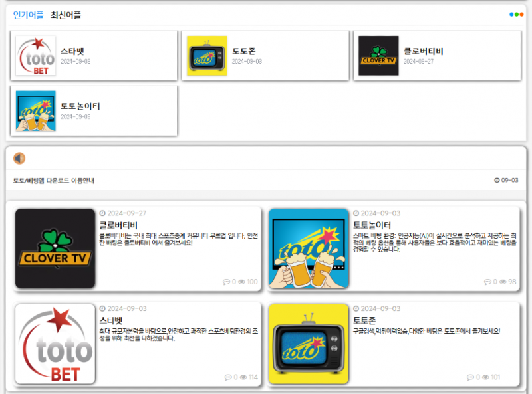Click the 클로버티비 post description text
Image resolution: width=532 pixels, height=394 pixels.
[x=178, y=239]
